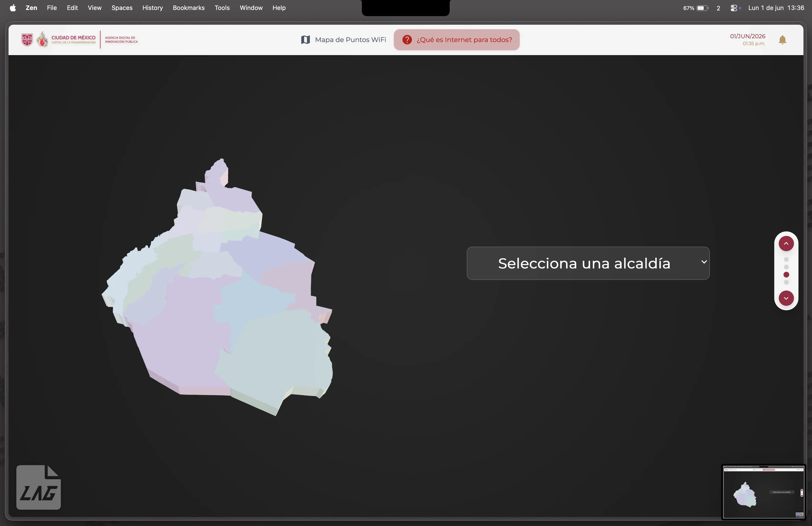Open the History menu

click(152, 8)
